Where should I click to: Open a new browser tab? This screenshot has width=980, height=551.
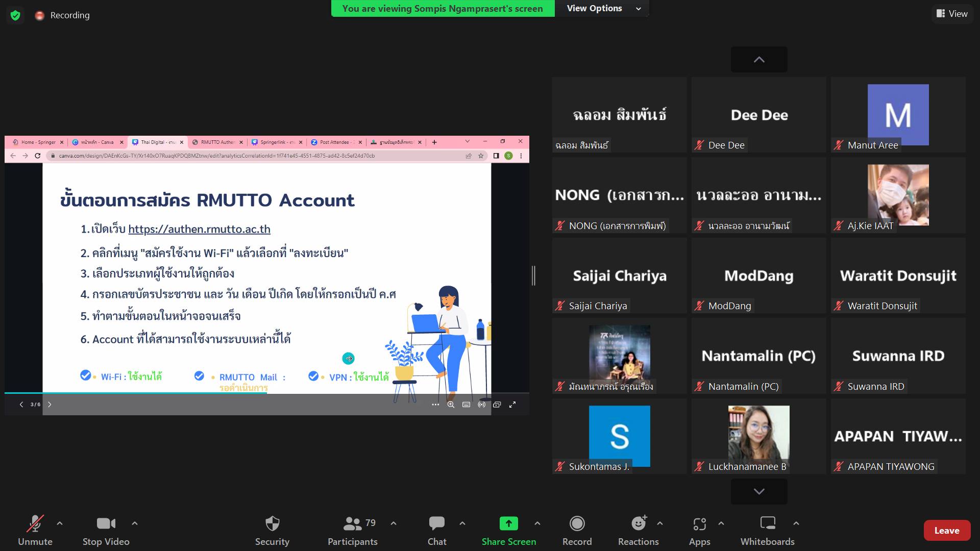(x=434, y=142)
